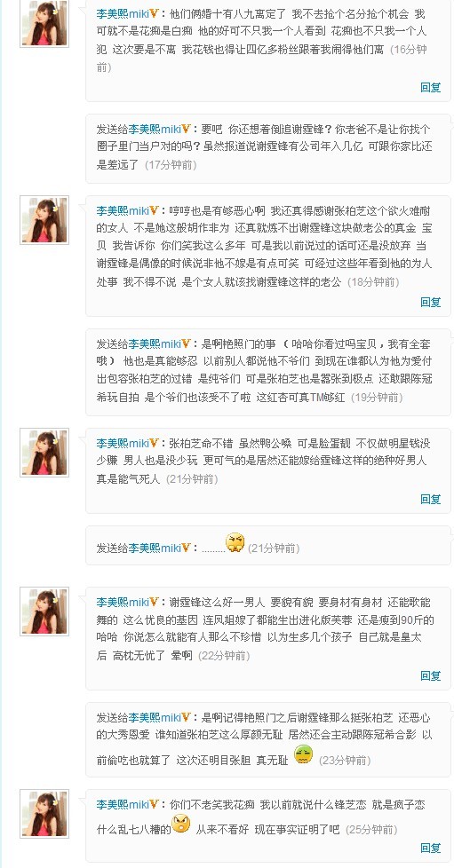Click the V badge in the 17分钟前 sent message
This screenshot has height=868, width=454.
pos(187,129)
